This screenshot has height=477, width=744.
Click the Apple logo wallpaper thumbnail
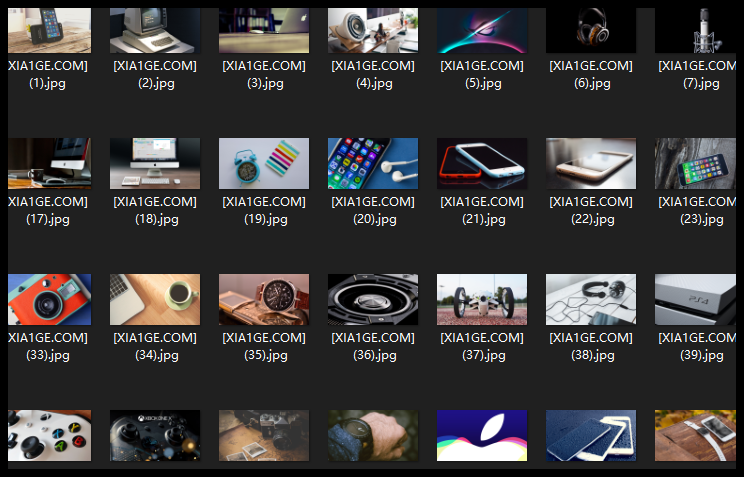(x=482, y=435)
